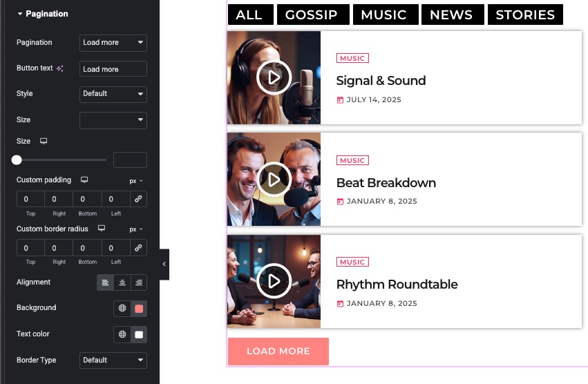The width and height of the screenshot is (588, 384).
Task: Switch to the GOSSIP filter tab
Action: (311, 15)
